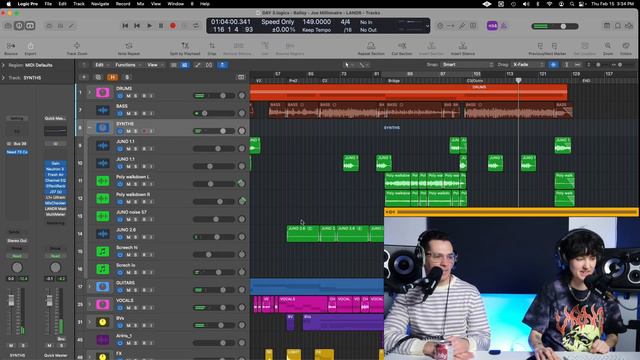
Task: Open the LCD display mode dropdown arrow
Action: [x=427, y=26]
